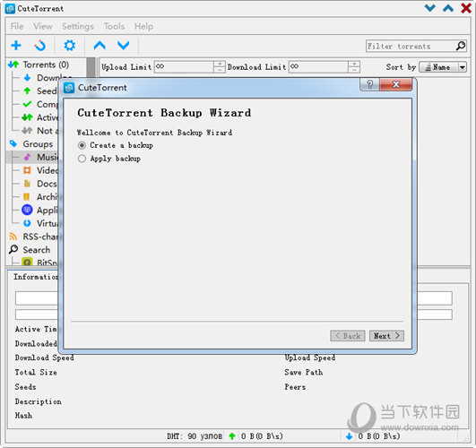
Task: Increase the Upload Limit with the plus stepper
Action: [220, 64]
